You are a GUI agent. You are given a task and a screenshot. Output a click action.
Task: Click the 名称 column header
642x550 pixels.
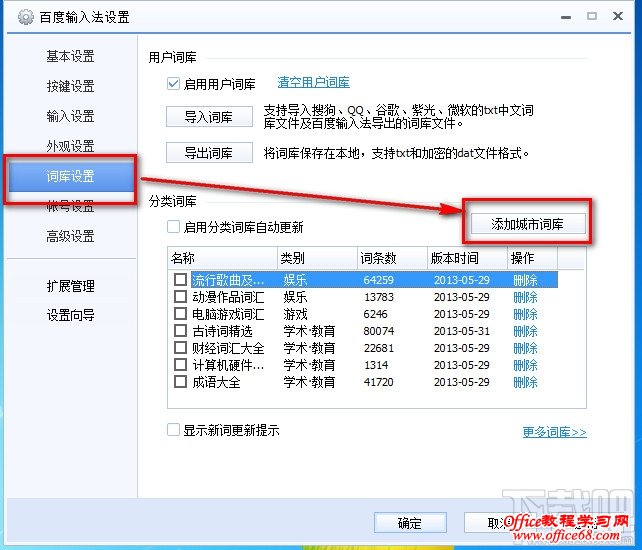tap(223, 258)
